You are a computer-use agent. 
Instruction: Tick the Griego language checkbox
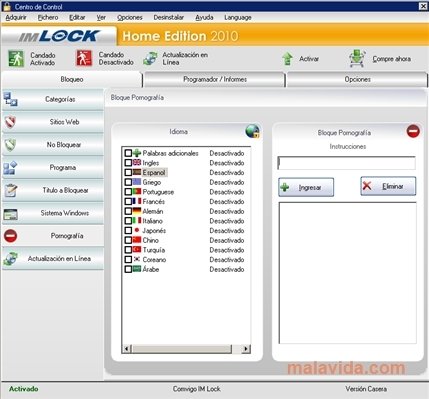(x=128, y=182)
